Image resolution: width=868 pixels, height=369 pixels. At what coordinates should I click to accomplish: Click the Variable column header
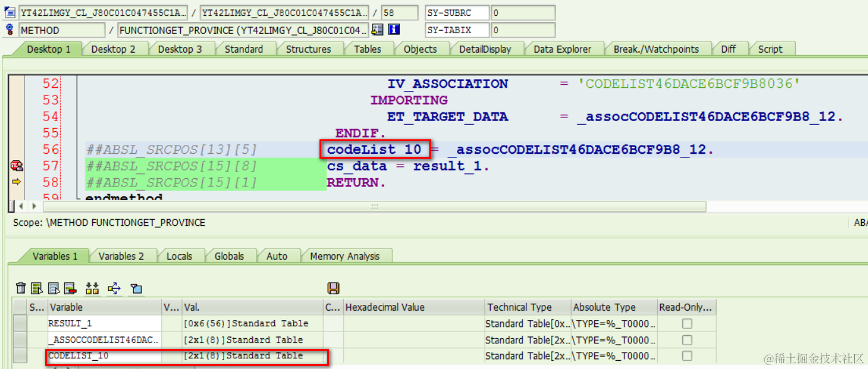[104, 307]
